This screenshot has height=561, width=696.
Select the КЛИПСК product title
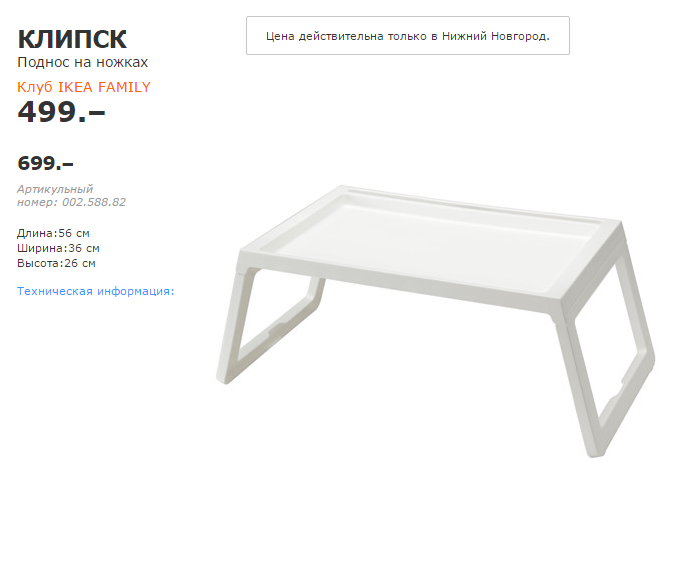[72, 39]
